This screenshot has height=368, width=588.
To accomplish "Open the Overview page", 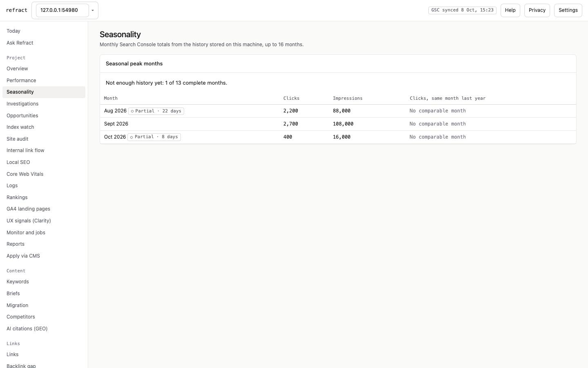I will (x=44, y=69).
